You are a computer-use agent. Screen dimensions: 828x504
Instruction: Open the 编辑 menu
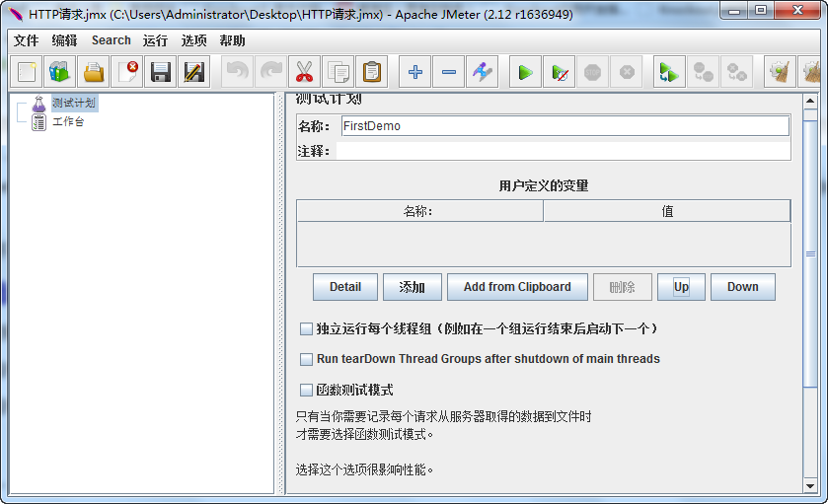click(64, 40)
